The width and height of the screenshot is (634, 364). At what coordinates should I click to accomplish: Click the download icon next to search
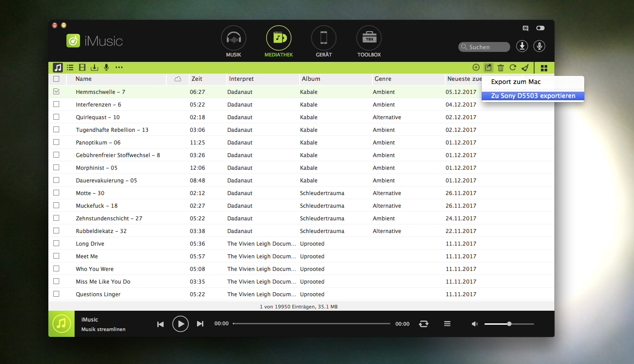pyautogui.click(x=522, y=47)
